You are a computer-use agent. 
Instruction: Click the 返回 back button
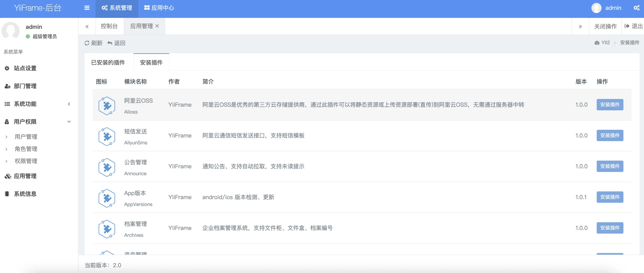tap(116, 43)
